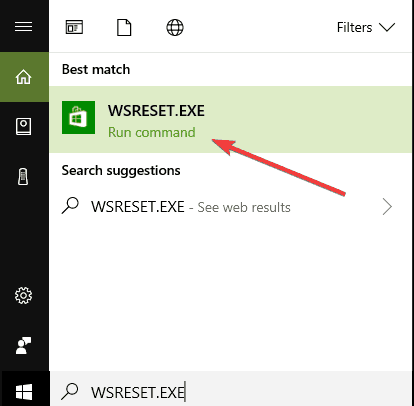The width and height of the screenshot is (414, 406).
Task: Click the Devices icon in sidebar
Action: point(23,177)
